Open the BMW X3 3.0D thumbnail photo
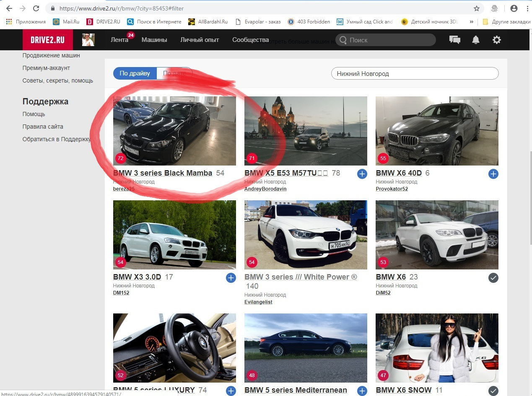 [x=174, y=235]
